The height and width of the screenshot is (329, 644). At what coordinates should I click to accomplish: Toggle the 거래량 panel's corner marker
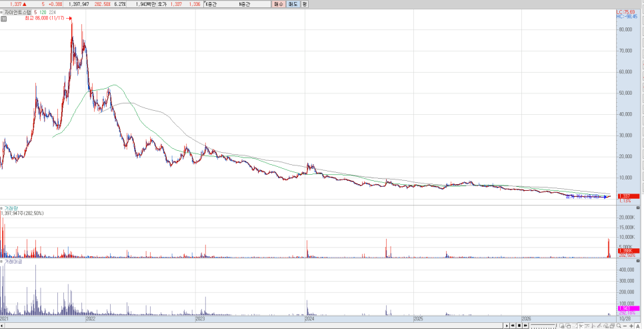(1, 208)
